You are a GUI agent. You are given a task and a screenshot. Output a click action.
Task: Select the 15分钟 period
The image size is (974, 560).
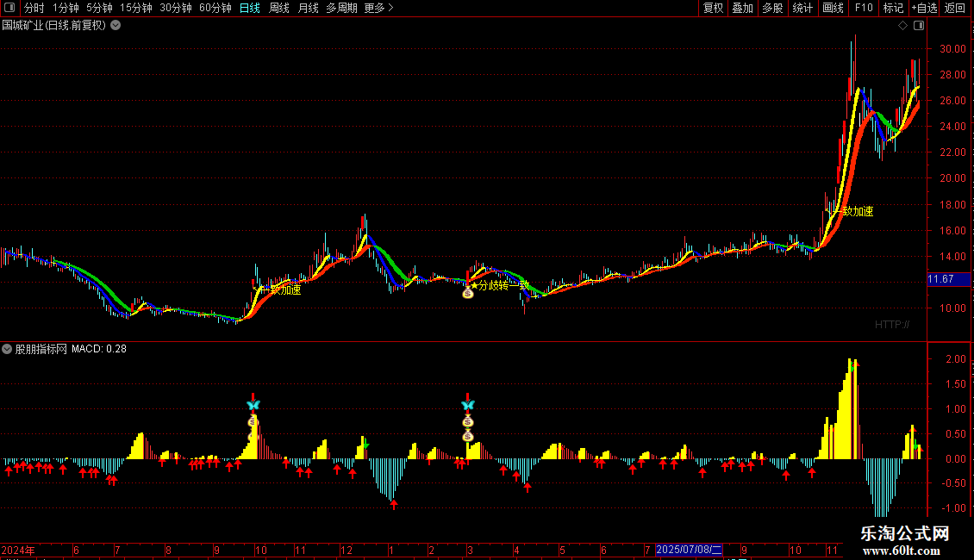click(x=136, y=8)
